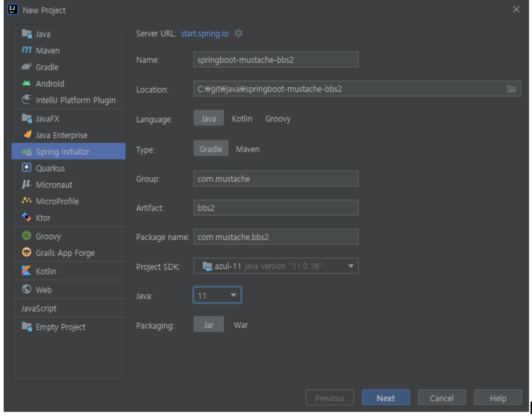
Task: Click the IntelliJ logo in title bar
Action: (x=13, y=10)
